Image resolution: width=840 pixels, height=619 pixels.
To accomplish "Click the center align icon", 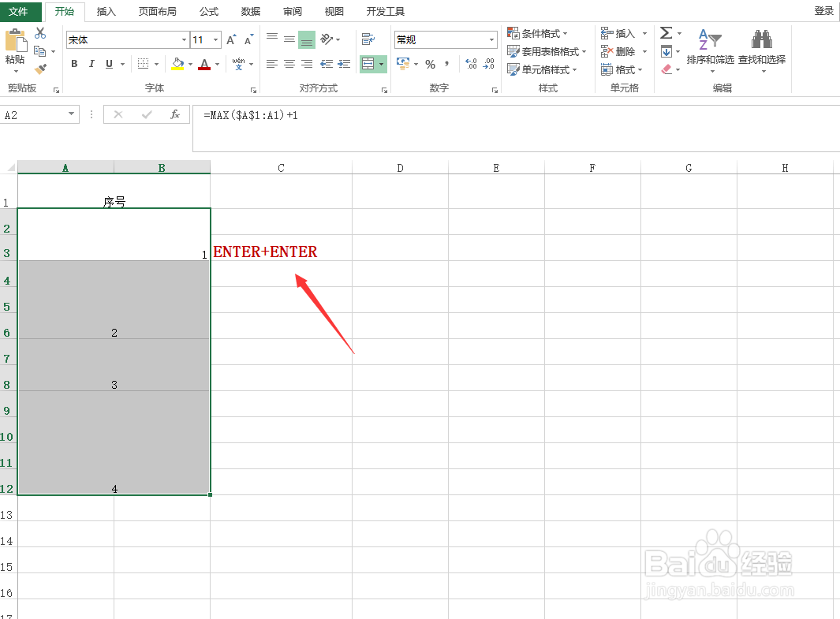I will pos(289,64).
